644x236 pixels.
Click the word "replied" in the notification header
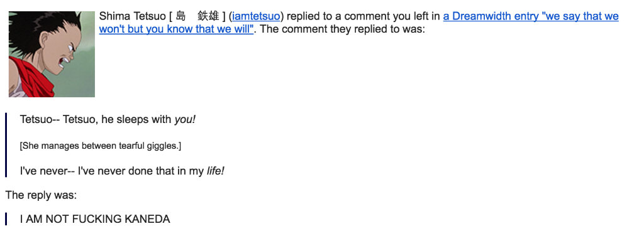(302, 16)
